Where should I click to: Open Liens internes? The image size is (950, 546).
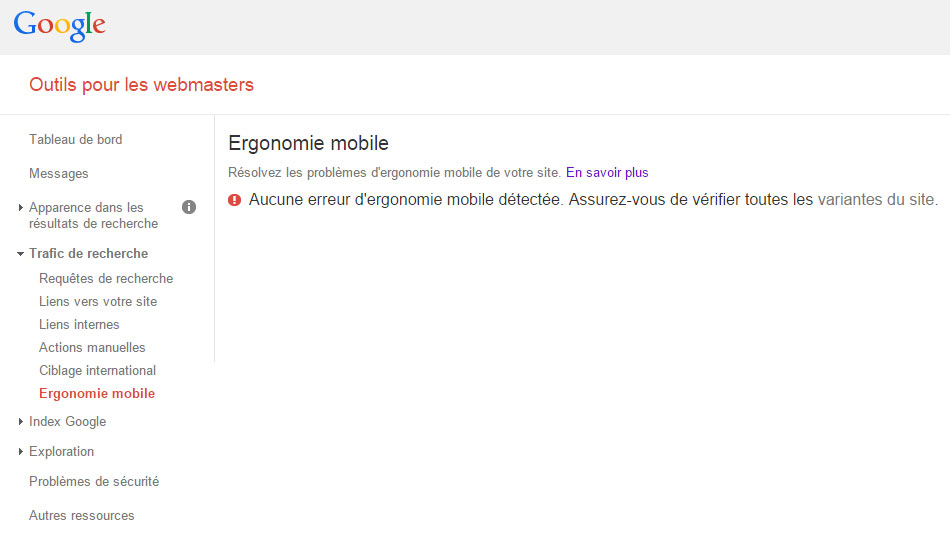(x=79, y=324)
